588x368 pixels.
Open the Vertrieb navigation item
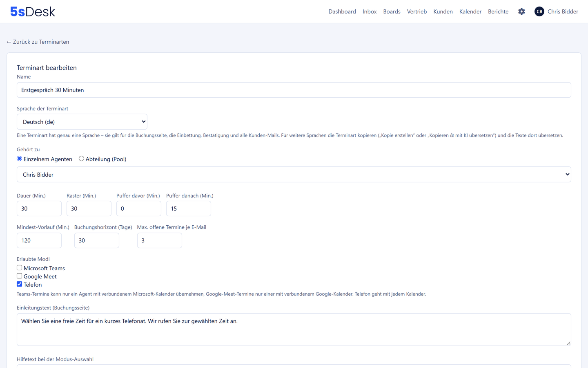click(x=417, y=11)
